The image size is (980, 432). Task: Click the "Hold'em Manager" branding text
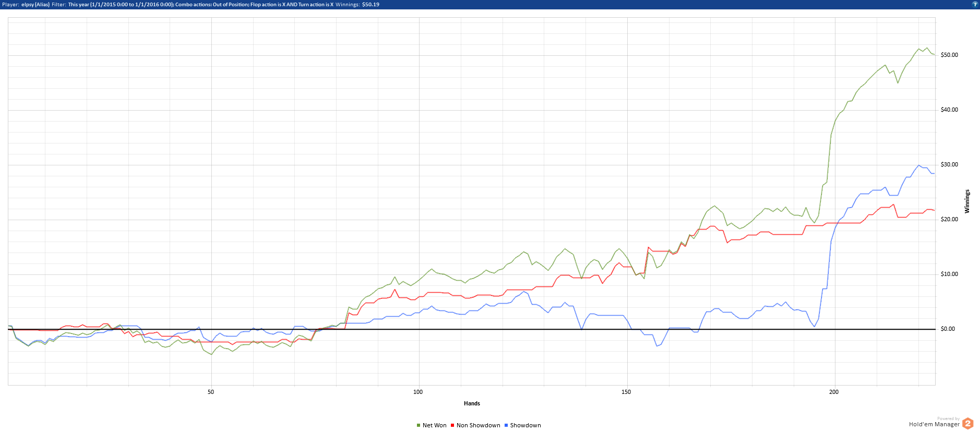pos(934,425)
